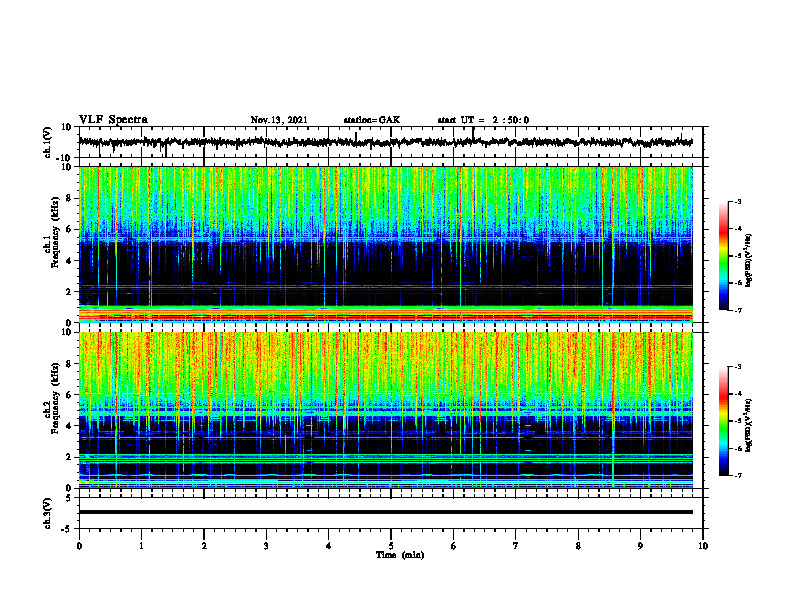Click the "2" kHz tick on ch.1 spectrogram axis
This screenshot has height=612, width=792.
coord(69,291)
